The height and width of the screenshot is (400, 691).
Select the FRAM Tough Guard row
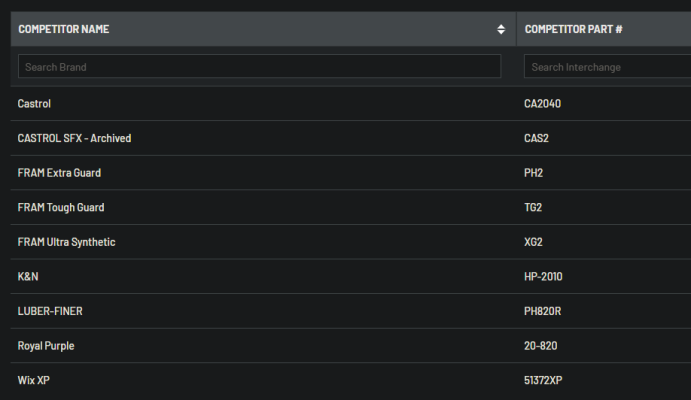[x=351, y=207]
